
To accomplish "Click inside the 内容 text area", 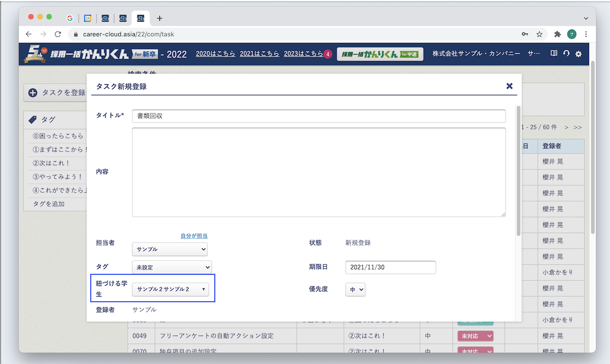I will coord(318,172).
